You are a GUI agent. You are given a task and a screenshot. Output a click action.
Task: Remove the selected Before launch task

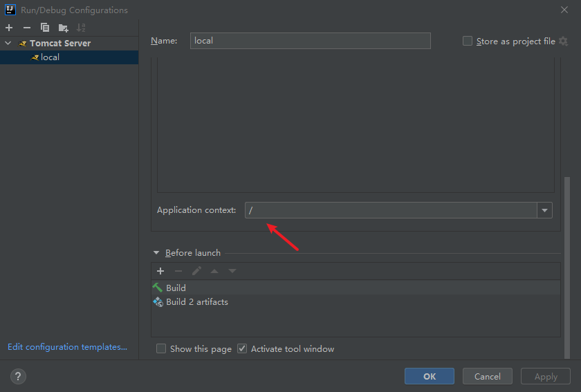point(178,271)
